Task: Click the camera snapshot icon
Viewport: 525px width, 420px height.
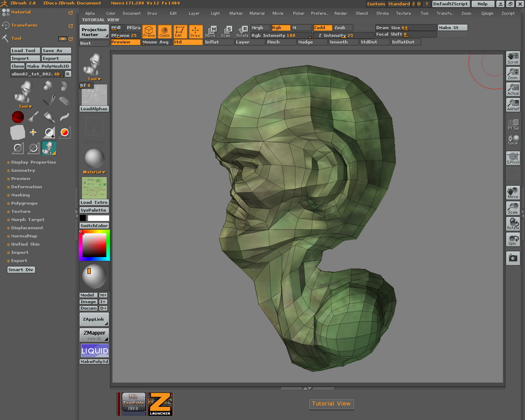Action: [513, 258]
